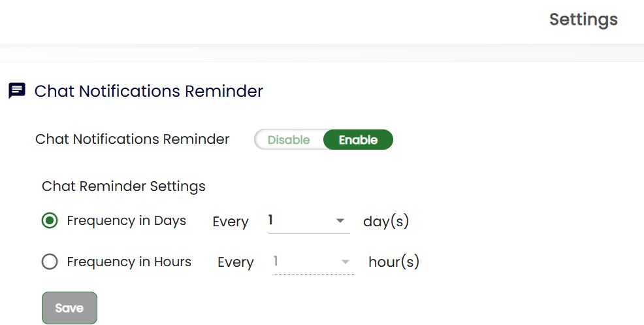644x325 pixels.
Task: Click "Every" text in the days row
Action: (x=231, y=222)
